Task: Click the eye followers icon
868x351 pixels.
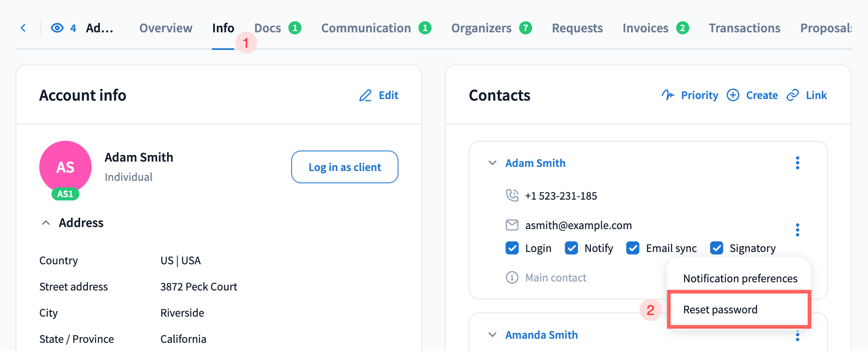Action: tap(57, 28)
